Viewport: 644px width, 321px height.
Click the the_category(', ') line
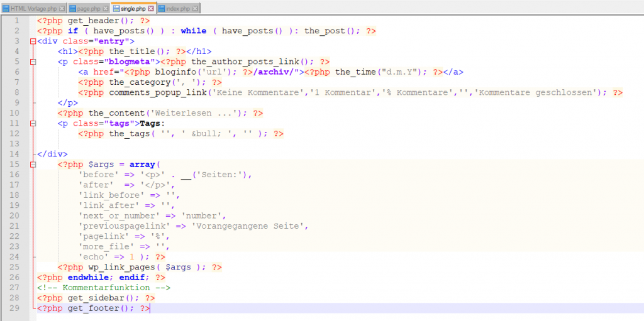tap(150, 82)
